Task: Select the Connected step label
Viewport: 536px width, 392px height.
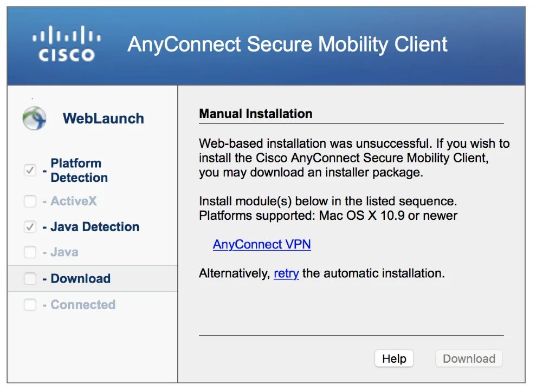Action: click(82, 305)
